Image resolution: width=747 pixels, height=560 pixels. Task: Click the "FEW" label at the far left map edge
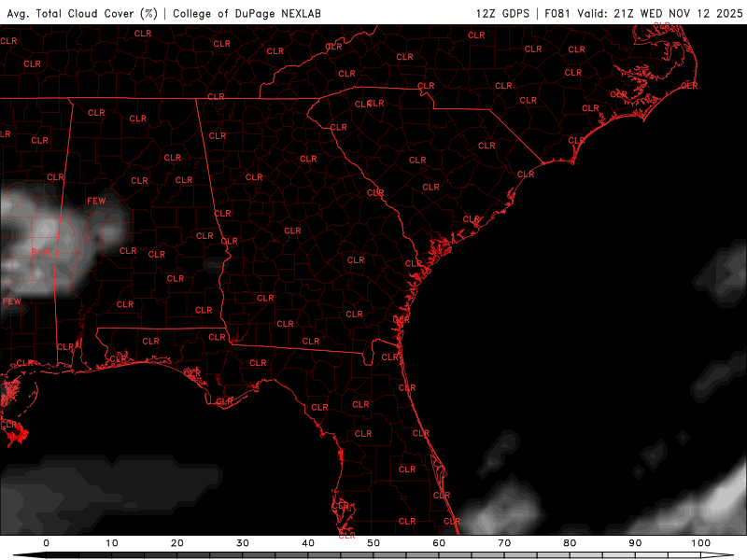(12, 301)
